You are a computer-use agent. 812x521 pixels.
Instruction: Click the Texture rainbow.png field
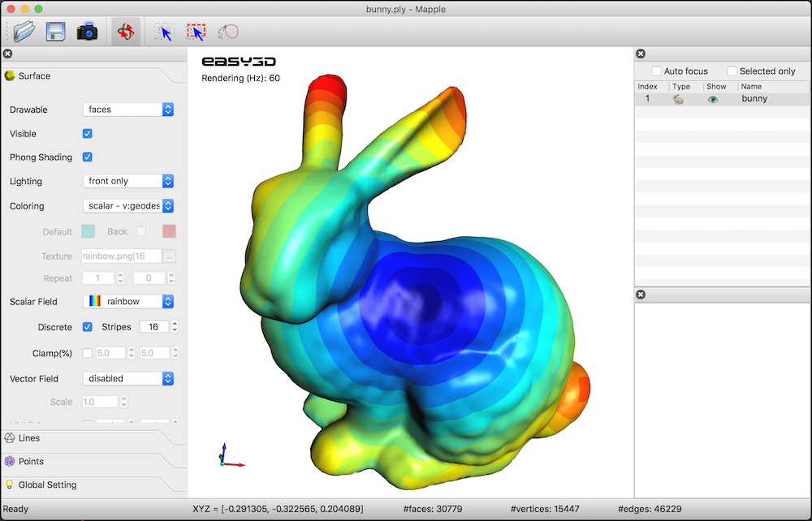click(x=121, y=256)
